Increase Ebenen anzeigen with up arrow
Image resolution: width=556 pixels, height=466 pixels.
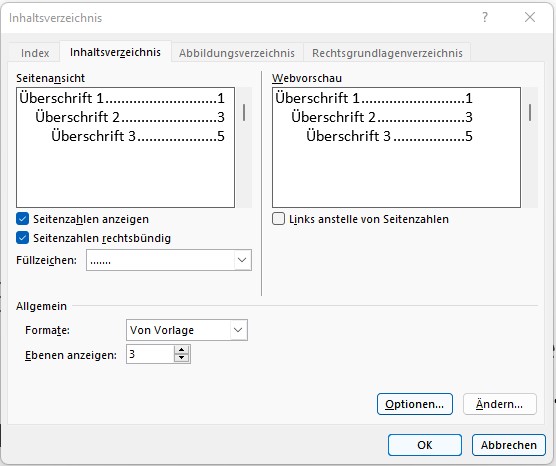point(182,350)
